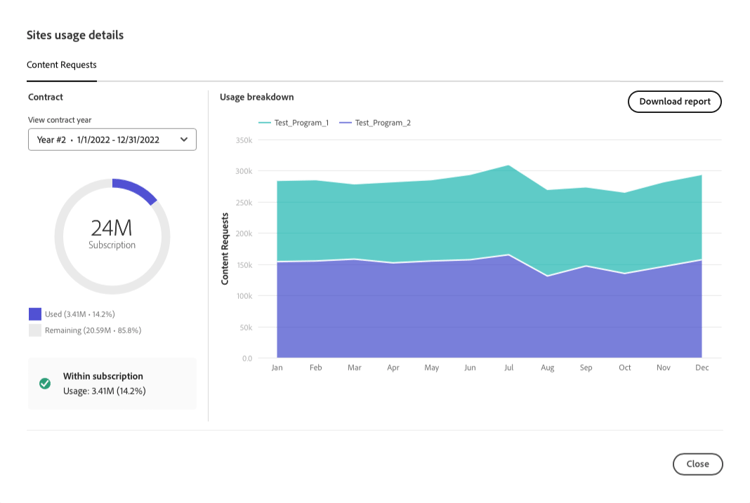Click the grey Remaining legend swatch
The width and height of the screenshot is (750, 503).
pos(35,330)
